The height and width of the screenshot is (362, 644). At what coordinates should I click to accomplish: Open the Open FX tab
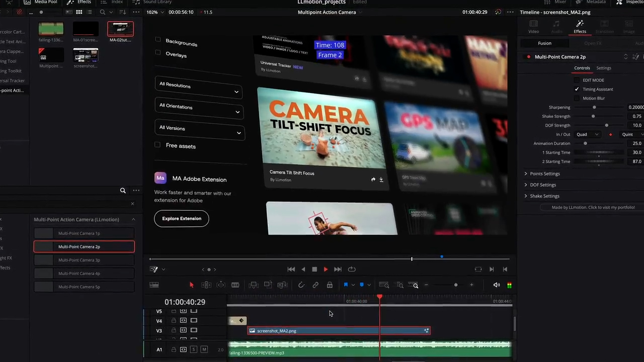point(593,43)
